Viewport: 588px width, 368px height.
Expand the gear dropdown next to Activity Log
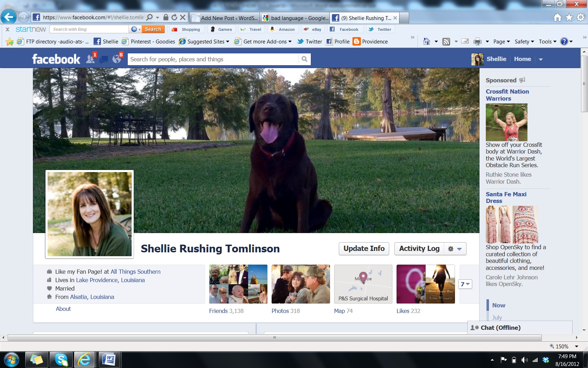click(x=455, y=249)
